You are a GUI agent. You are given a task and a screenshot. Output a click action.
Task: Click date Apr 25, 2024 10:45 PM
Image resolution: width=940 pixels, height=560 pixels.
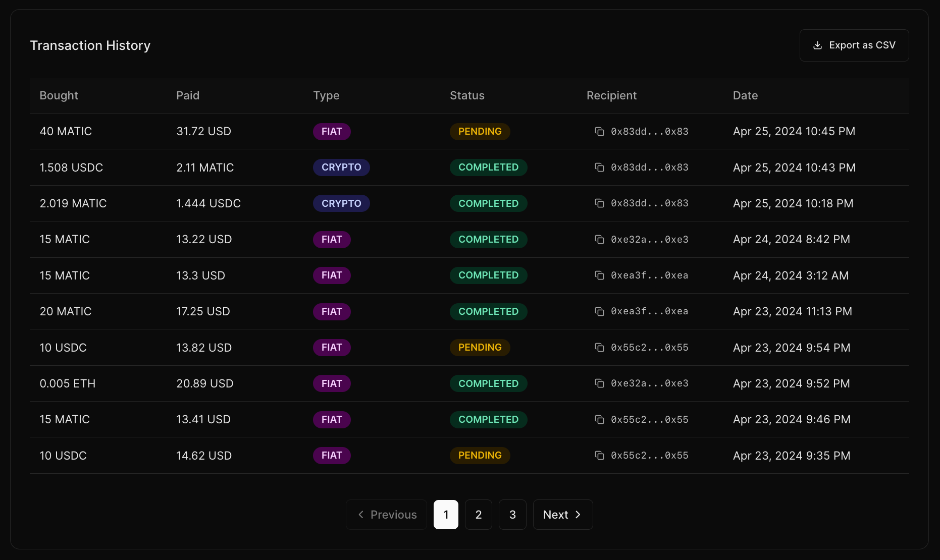click(794, 132)
